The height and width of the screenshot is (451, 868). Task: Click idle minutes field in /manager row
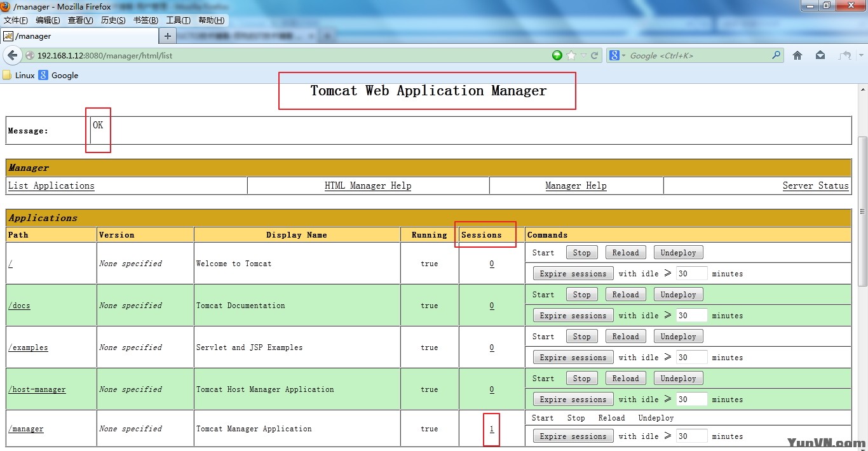pyautogui.click(x=691, y=436)
